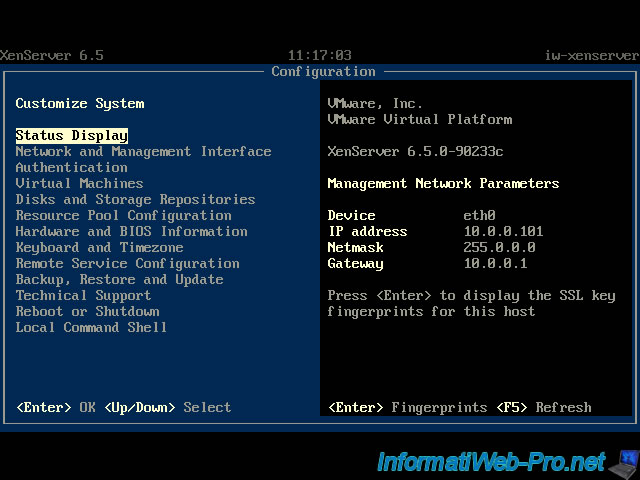The height and width of the screenshot is (480, 640).
Task: Open Network and Management Interface
Action: pyautogui.click(x=143, y=151)
